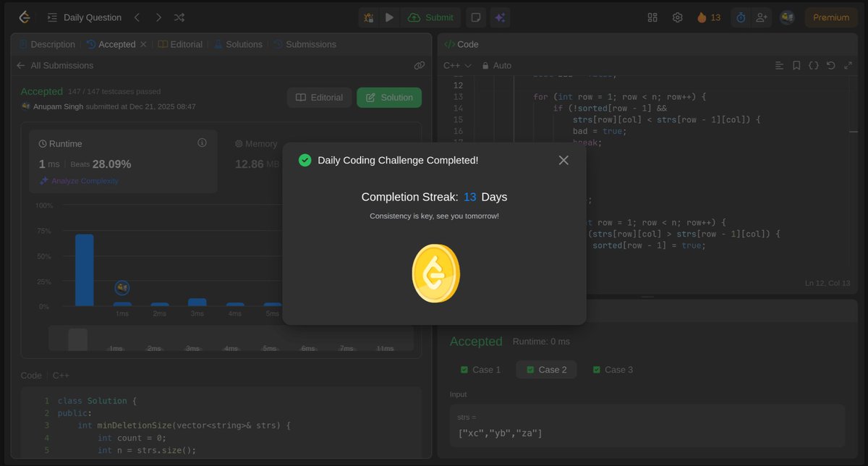Select the Memory stats card
The height and width of the screenshot is (466, 868).
point(258,154)
